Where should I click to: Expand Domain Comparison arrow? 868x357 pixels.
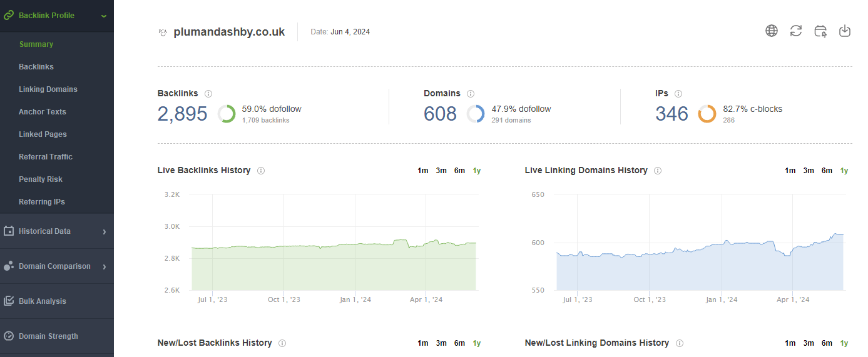(x=104, y=267)
